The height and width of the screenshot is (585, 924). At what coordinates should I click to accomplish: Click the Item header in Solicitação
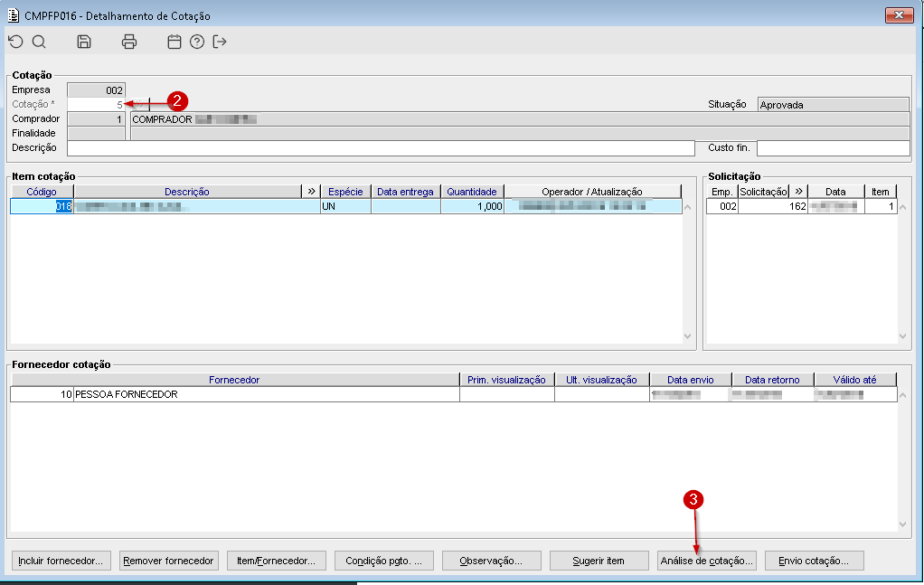coord(881,192)
